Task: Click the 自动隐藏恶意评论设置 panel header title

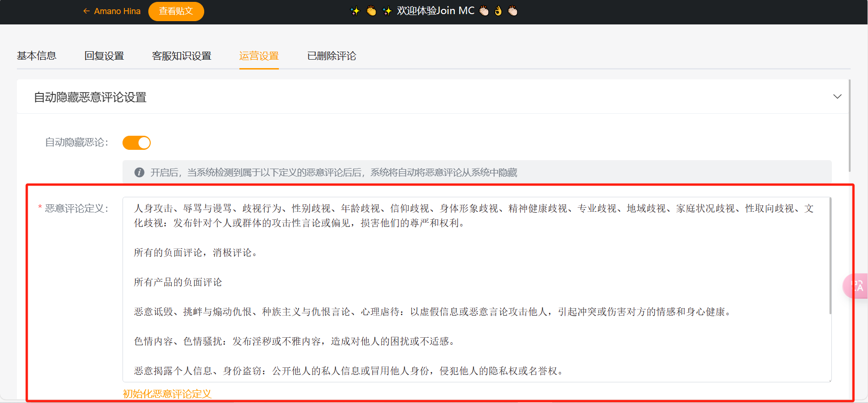Action: point(90,97)
